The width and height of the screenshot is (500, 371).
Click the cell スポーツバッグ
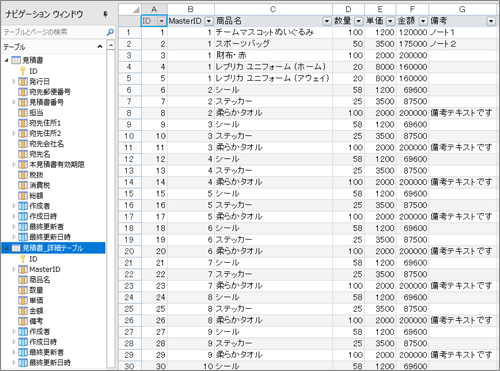[x=273, y=44]
